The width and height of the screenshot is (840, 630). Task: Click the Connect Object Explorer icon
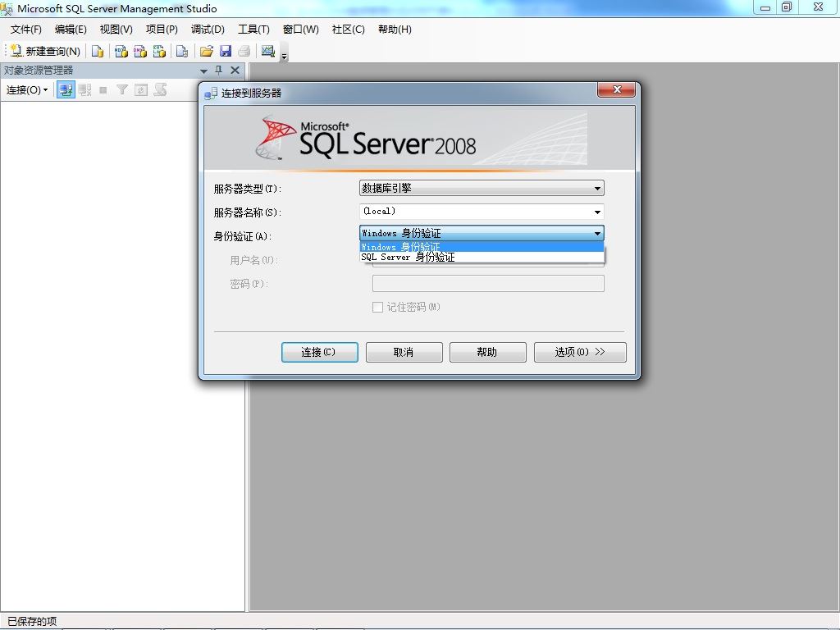[x=66, y=90]
